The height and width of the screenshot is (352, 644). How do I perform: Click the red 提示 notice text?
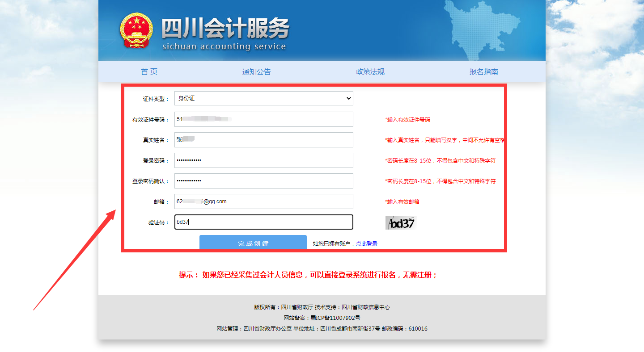[308, 275]
